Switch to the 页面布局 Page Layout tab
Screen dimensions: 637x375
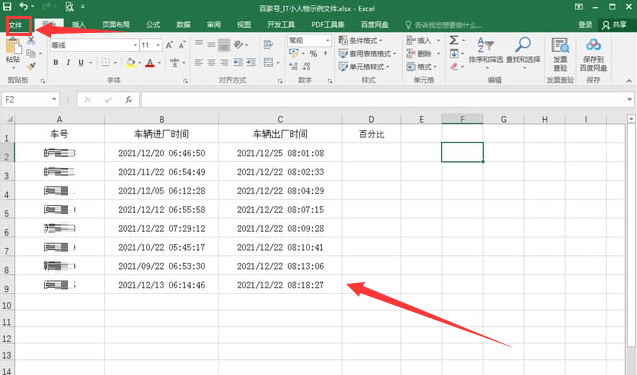[x=116, y=25]
